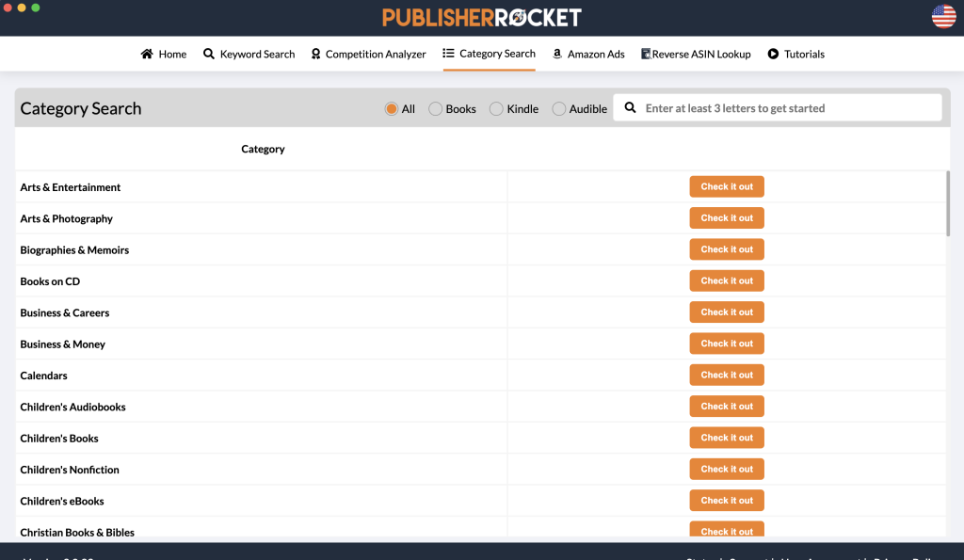The width and height of the screenshot is (964, 560).
Task: Click the Keyword Search magnifier icon
Action: [209, 55]
